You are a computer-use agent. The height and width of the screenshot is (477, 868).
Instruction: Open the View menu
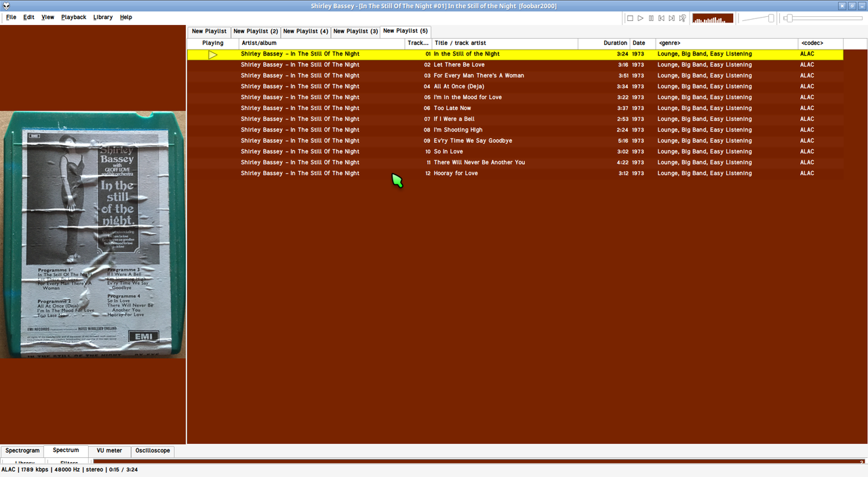coord(47,17)
